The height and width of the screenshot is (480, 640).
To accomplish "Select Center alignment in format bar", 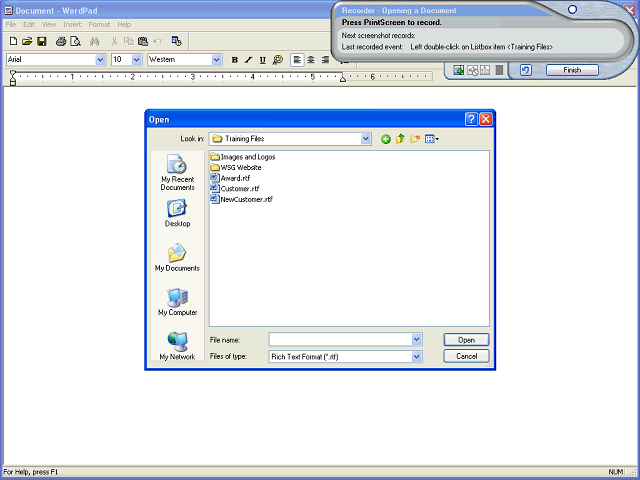I will point(311,60).
